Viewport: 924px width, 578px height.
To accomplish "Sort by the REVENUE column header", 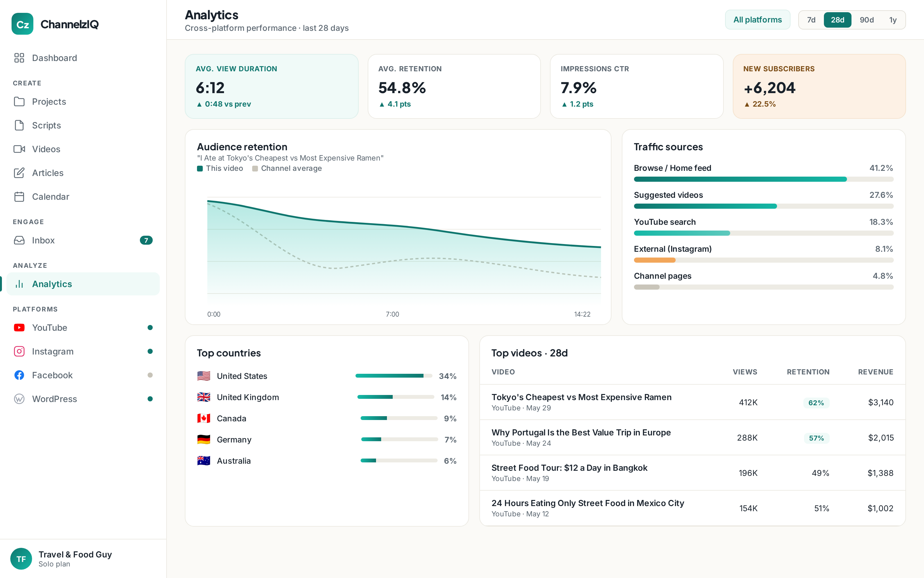I will click(x=876, y=372).
